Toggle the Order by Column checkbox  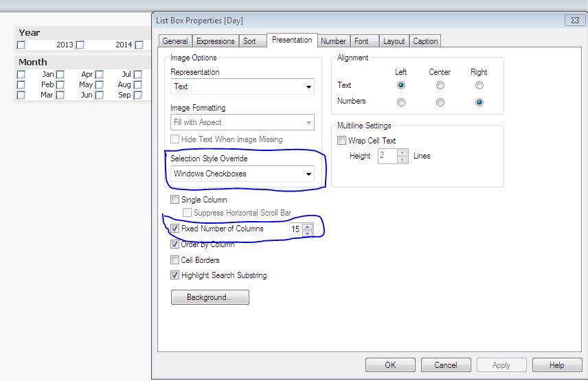174,244
